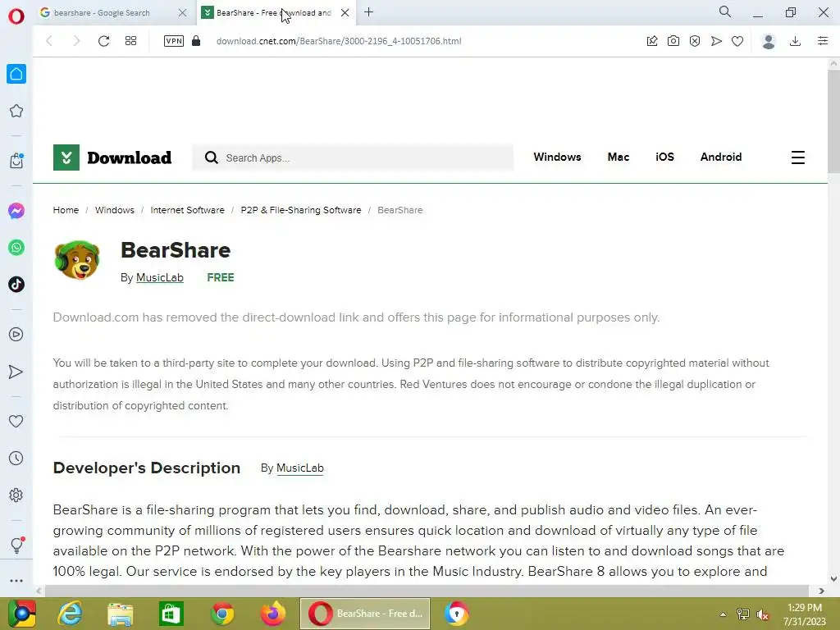Open WhatsApp in sidebar
Viewport: 840px width, 630px height.
point(16,248)
